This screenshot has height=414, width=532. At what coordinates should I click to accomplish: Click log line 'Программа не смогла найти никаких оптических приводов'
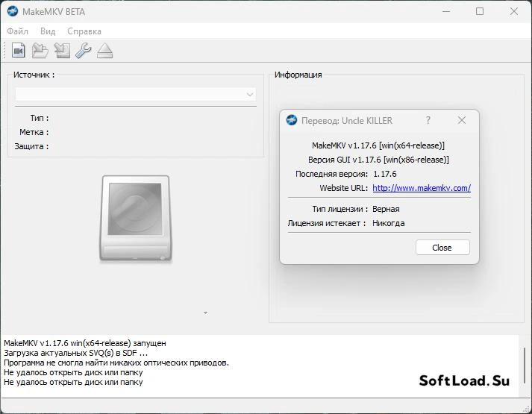click(116, 363)
